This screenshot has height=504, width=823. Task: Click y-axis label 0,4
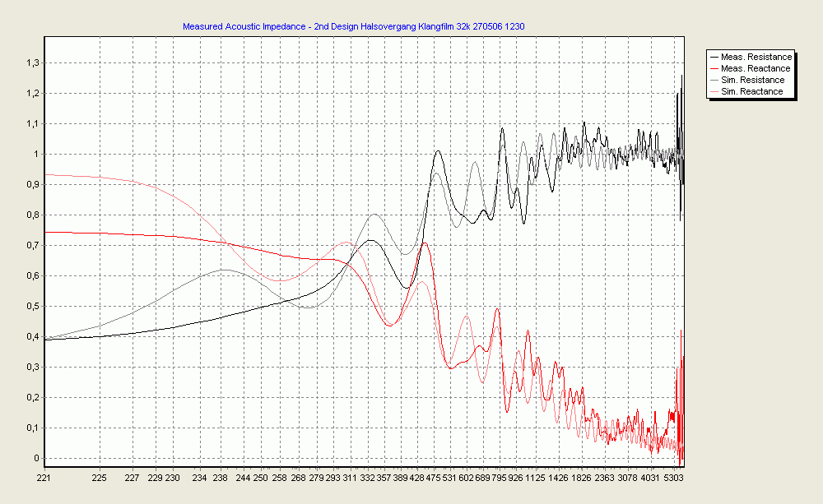[33, 337]
